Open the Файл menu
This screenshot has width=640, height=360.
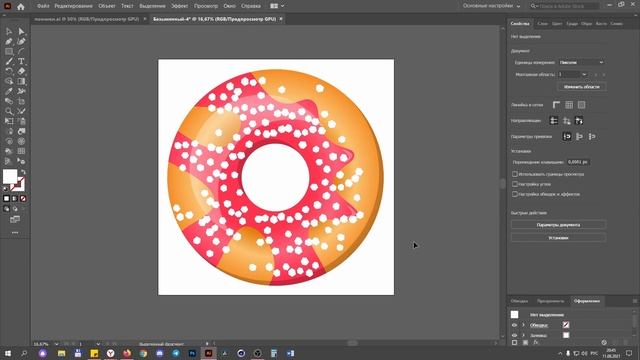point(43,6)
